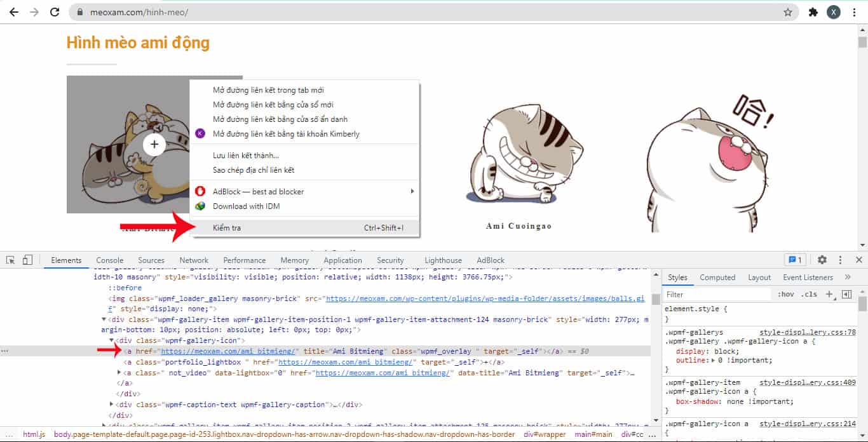Toggle the .cls class editor

tap(809, 295)
